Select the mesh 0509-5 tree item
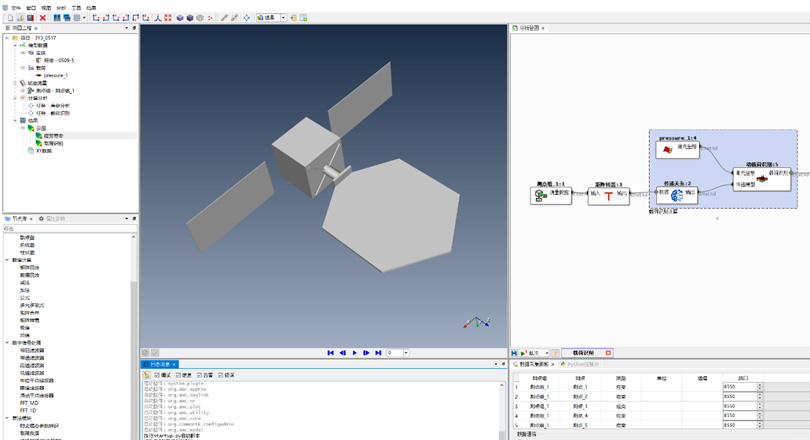Viewport: 810px width, 440px height. coord(59,60)
